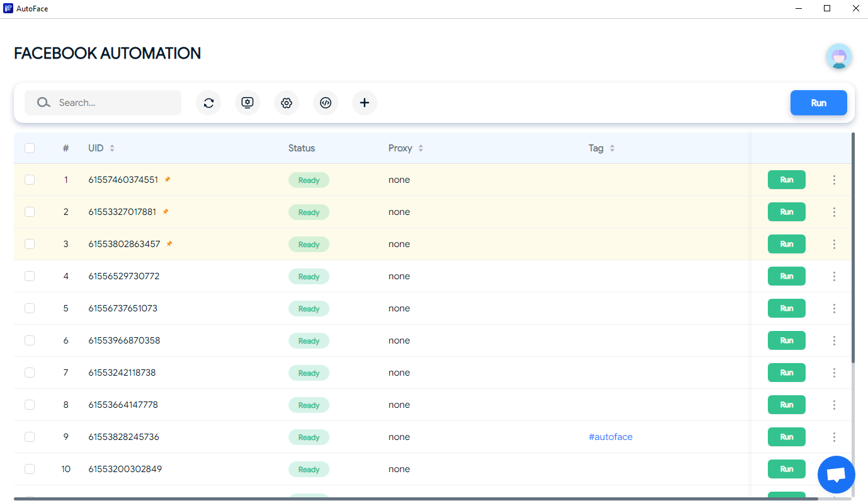The width and height of the screenshot is (868, 503).
Task: Open the #autoface tag link
Action: tap(610, 437)
